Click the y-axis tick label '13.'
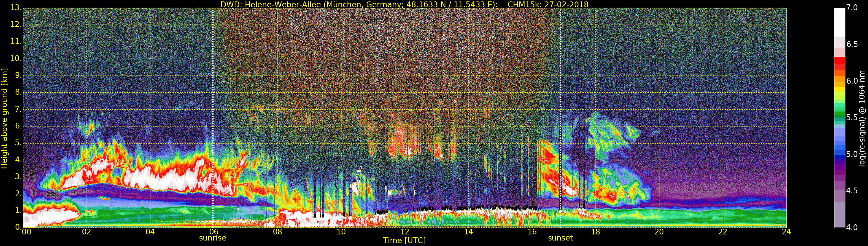Image resolution: width=868 pixels, height=246 pixels. click(x=16, y=8)
